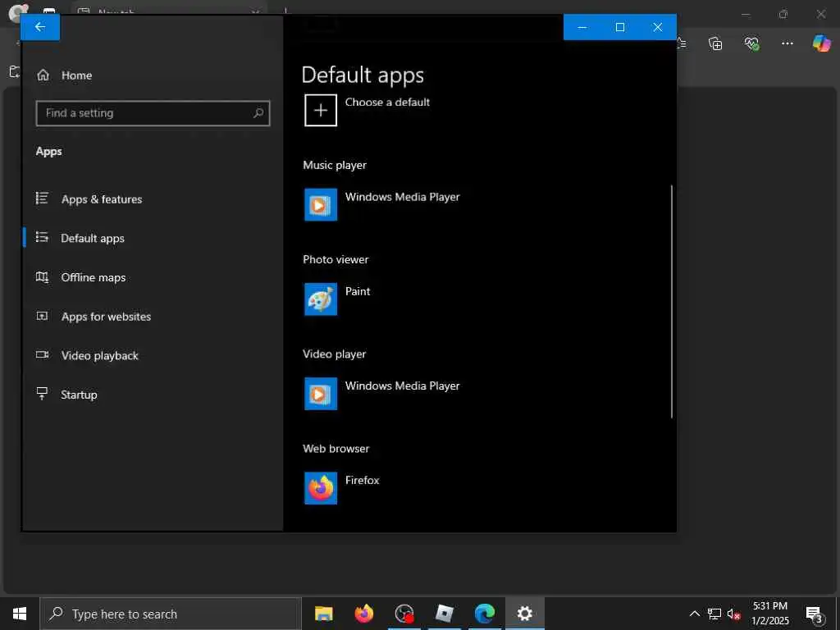Screen dimensions: 840x630
Task: Click Windows Media Player icon under Video player
Action: pos(321,394)
